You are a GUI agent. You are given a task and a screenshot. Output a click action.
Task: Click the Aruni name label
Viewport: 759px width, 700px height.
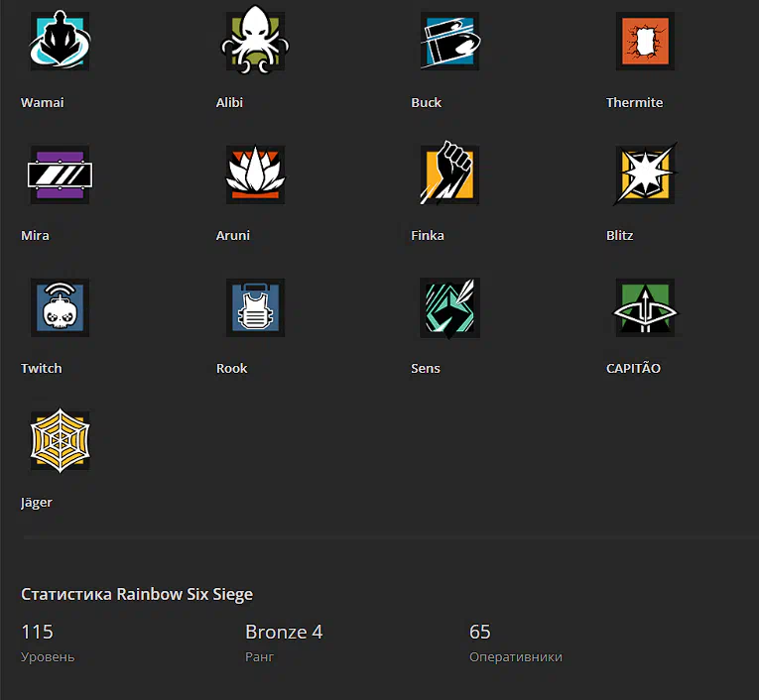[233, 236]
